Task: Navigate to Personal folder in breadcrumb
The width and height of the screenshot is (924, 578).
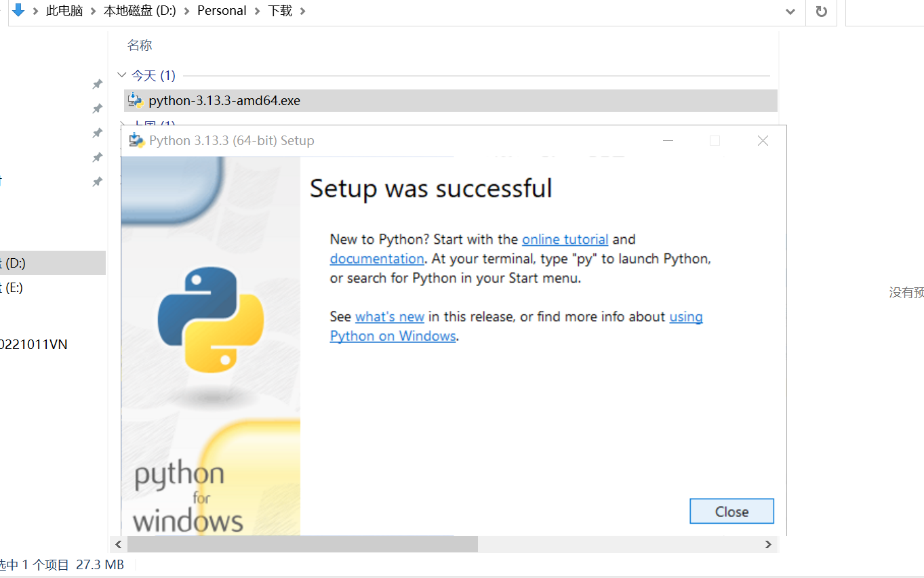Action: coord(222,11)
